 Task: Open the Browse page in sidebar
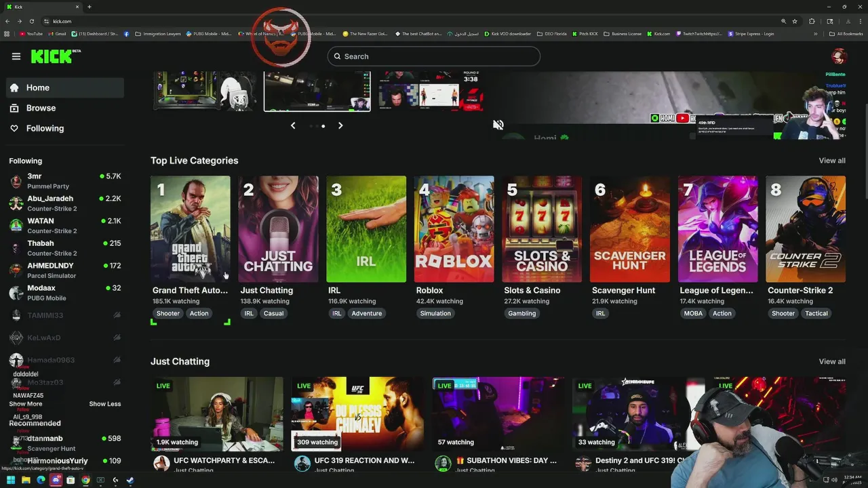pos(65,108)
